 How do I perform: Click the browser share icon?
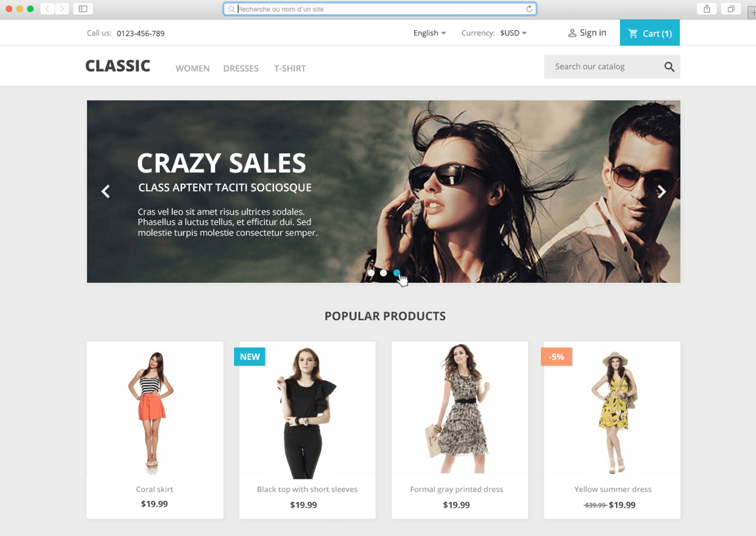click(x=707, y=9)
